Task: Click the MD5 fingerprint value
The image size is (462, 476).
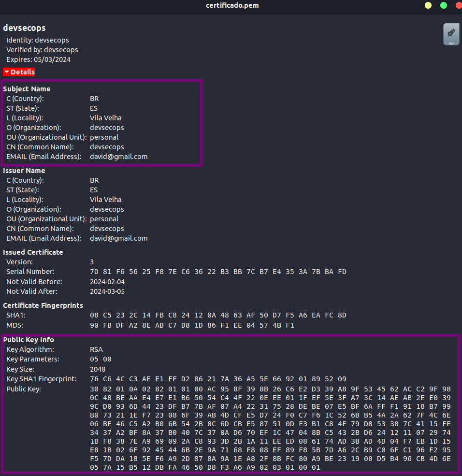Action: tap(192, 325)
